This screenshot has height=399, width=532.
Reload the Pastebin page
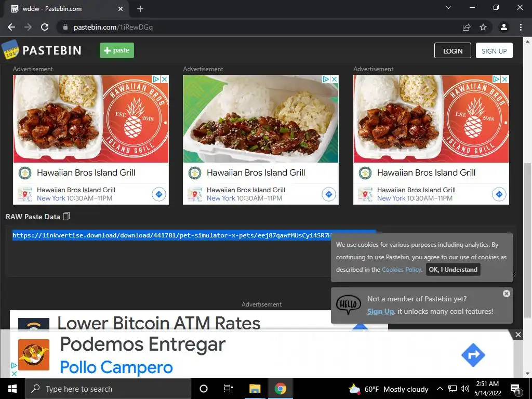pyautogui.click(x=45, y=27)
